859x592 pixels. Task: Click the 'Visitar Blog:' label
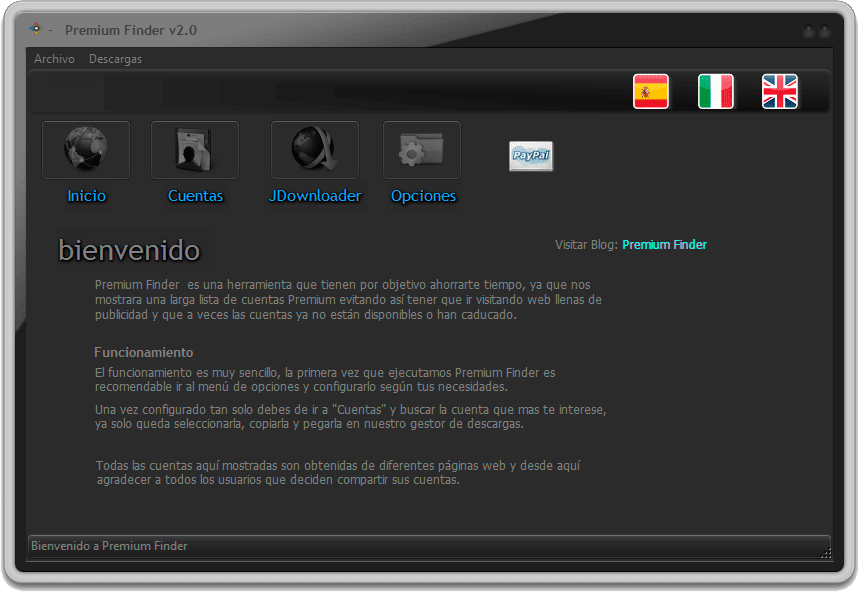click(586, 245)
